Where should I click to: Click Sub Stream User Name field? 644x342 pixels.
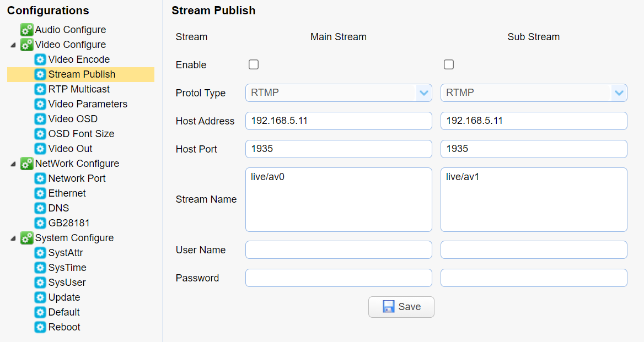[534, 249]
